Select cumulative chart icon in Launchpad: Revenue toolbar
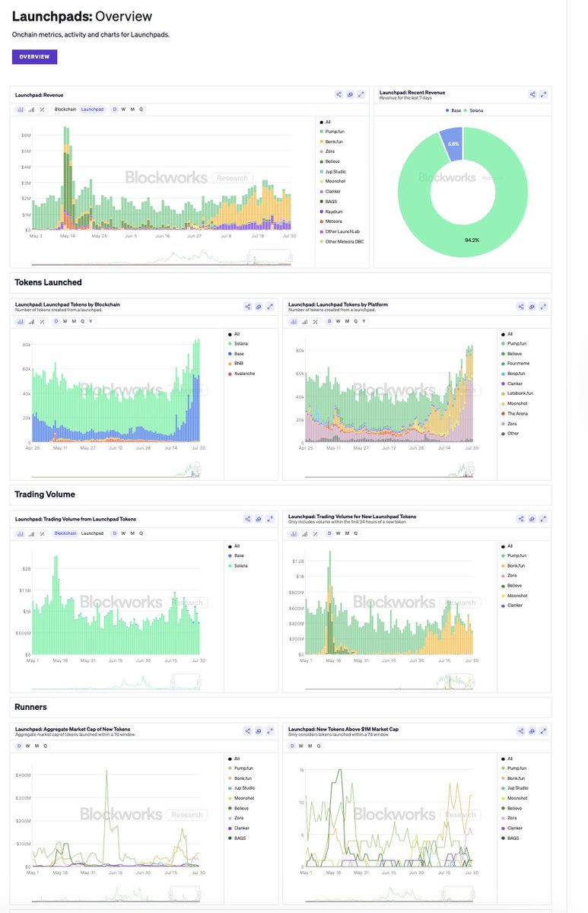 (31, 110)
